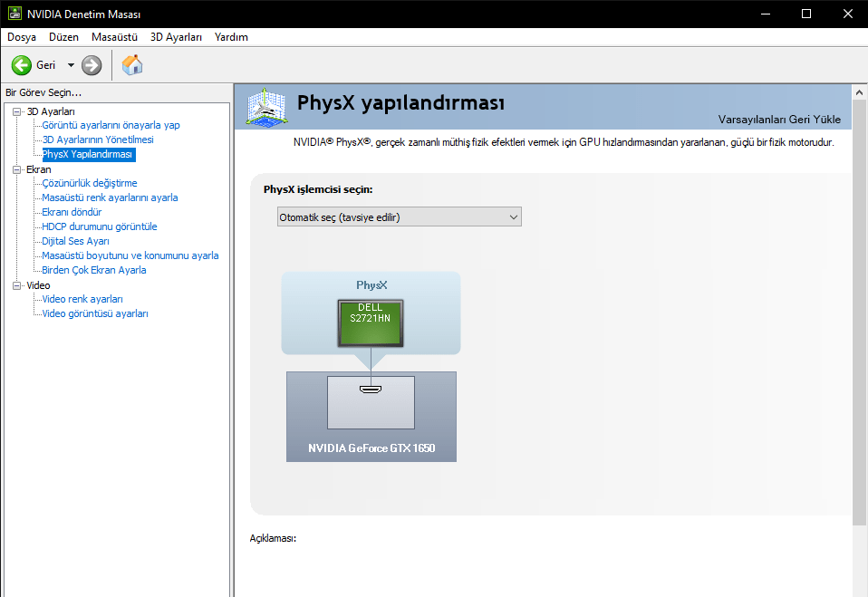Minimize the NVIDIA Denetim Masası window

766,14
